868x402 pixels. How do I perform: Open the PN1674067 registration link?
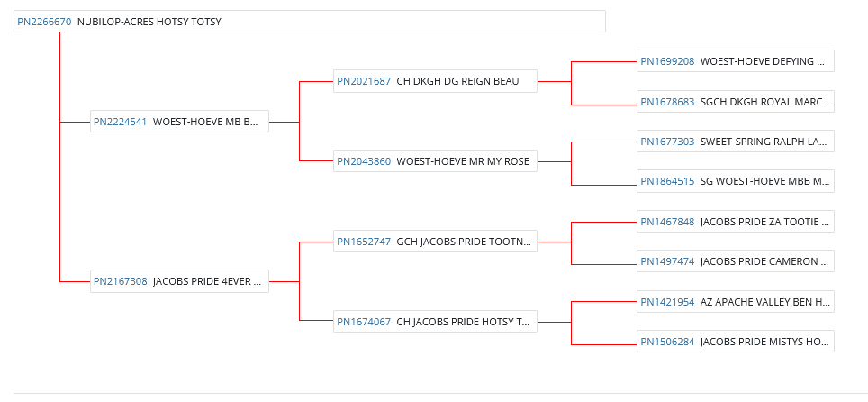click(364, 321)
